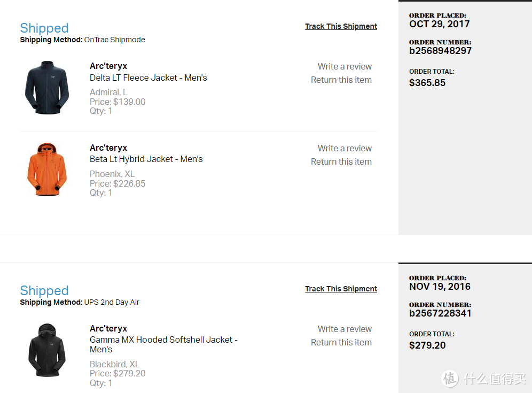Return the Beta Lt Hybrid Jacket item

pos(341,161)
